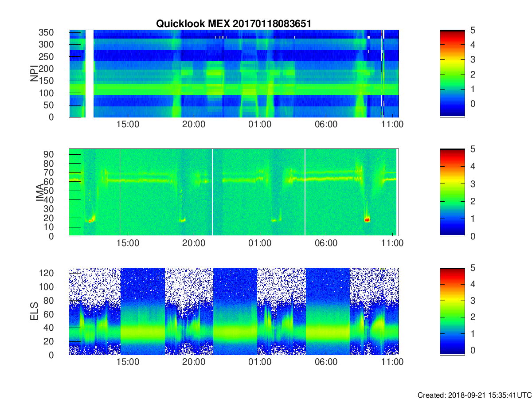The height and width of the screenshot is (399, 532).
Task: Click the '11:00' time label under ELS panel
Action: 392,362
